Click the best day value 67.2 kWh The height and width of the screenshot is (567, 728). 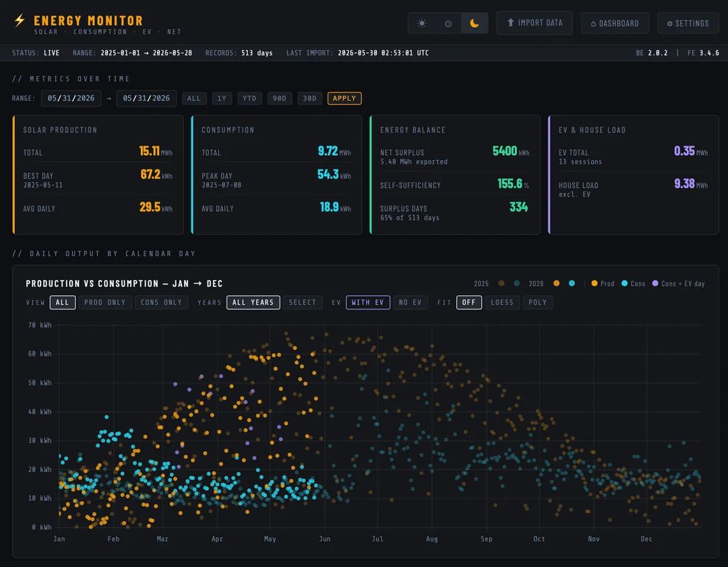pyautogui.click(x=156, y=175)
